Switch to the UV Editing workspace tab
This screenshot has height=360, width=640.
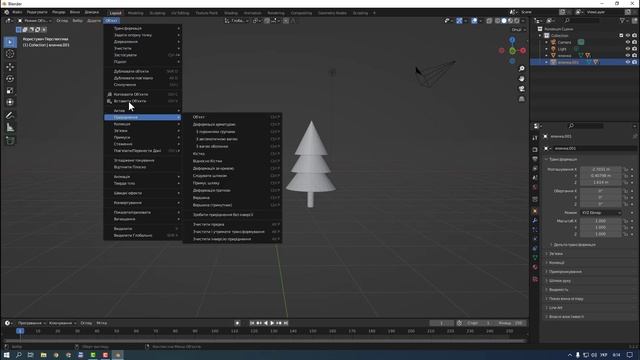point(180,13)
